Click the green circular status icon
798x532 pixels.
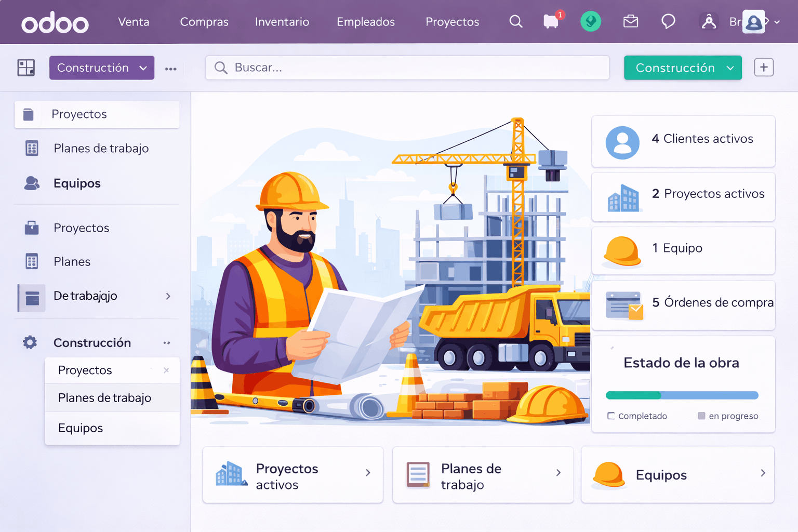pos(591,21)
